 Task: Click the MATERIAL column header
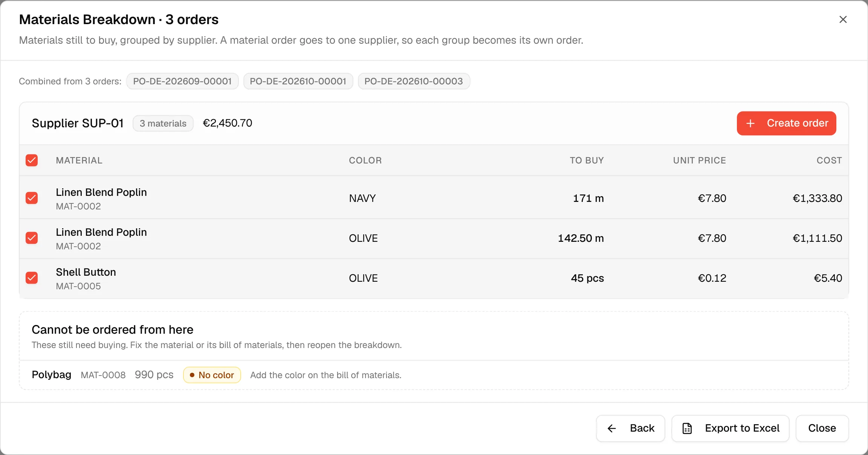point(79,160)
